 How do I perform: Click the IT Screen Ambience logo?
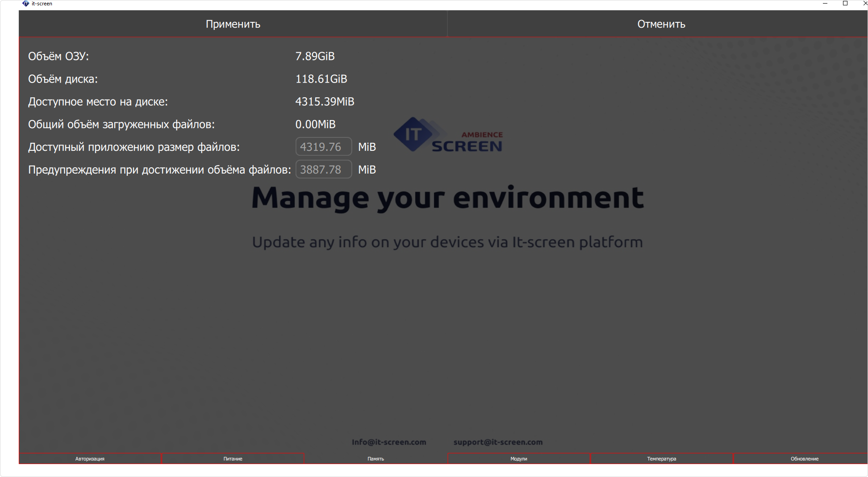click(448, 136)
